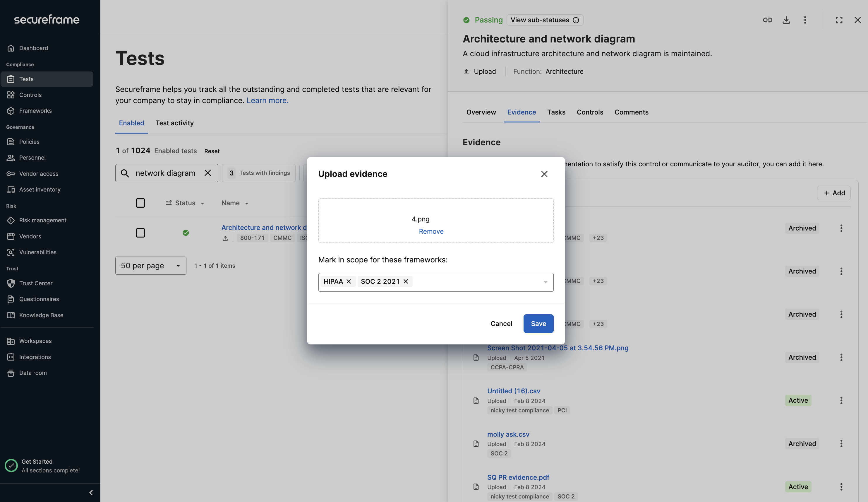
Task: Cancel the evidence upload
Action: pos(501,323)
